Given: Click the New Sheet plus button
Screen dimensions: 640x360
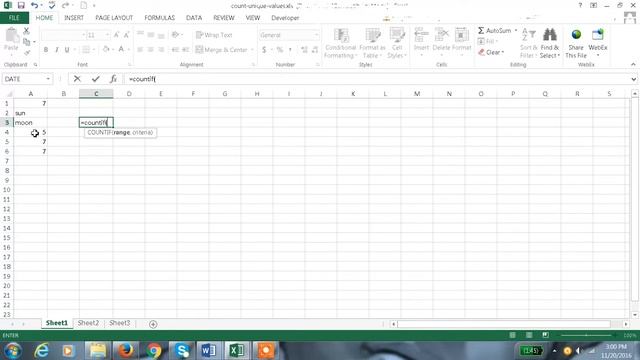Looking at the screenshot, I should click(x=153, y=324).
